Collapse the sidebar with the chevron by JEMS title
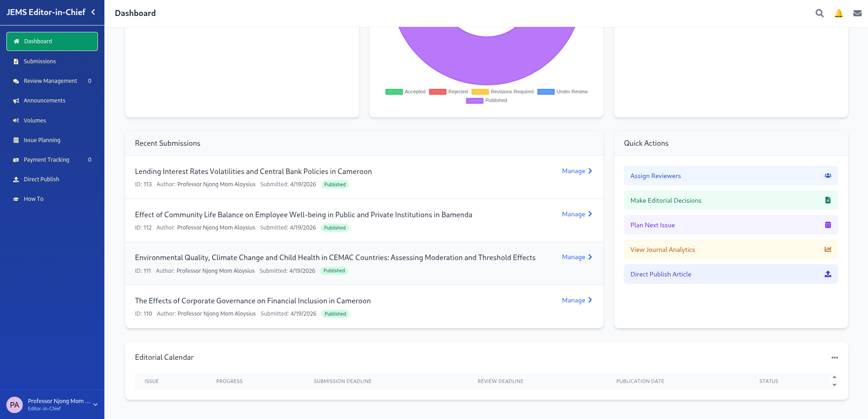Image resolution: width=868 pixels, height=419 pixels. [93, 12]
